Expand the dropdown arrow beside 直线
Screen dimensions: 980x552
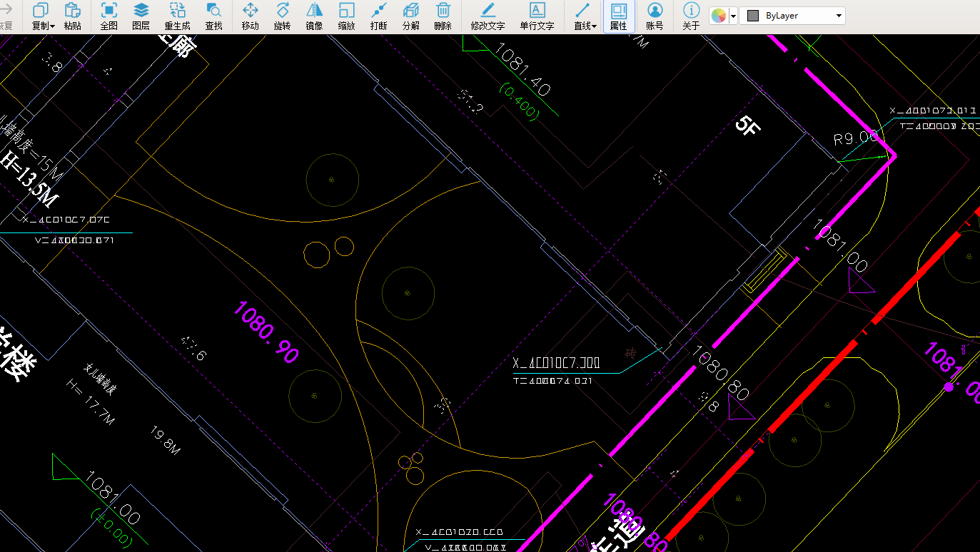595,26
